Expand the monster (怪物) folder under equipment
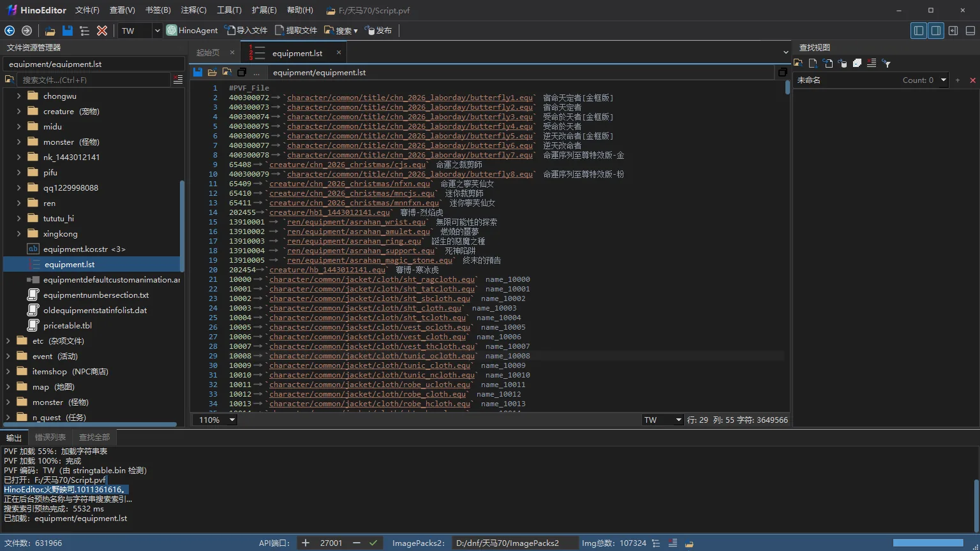This screenshot has width=980, height=551. [19, 142]
